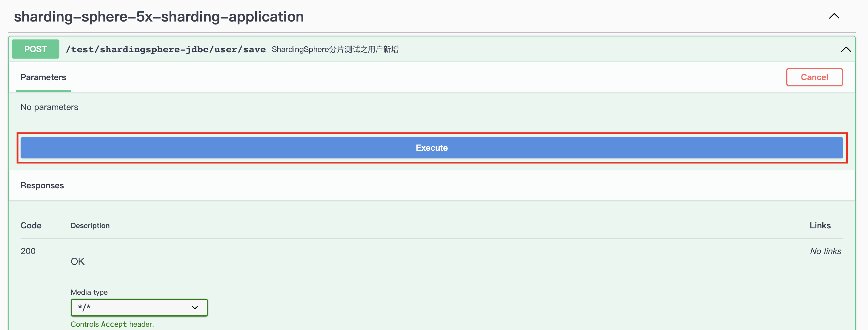The width and height of the screenshot is (868, 330).
Task: Select */* from the media type combo box
Action: pos(139,307)
